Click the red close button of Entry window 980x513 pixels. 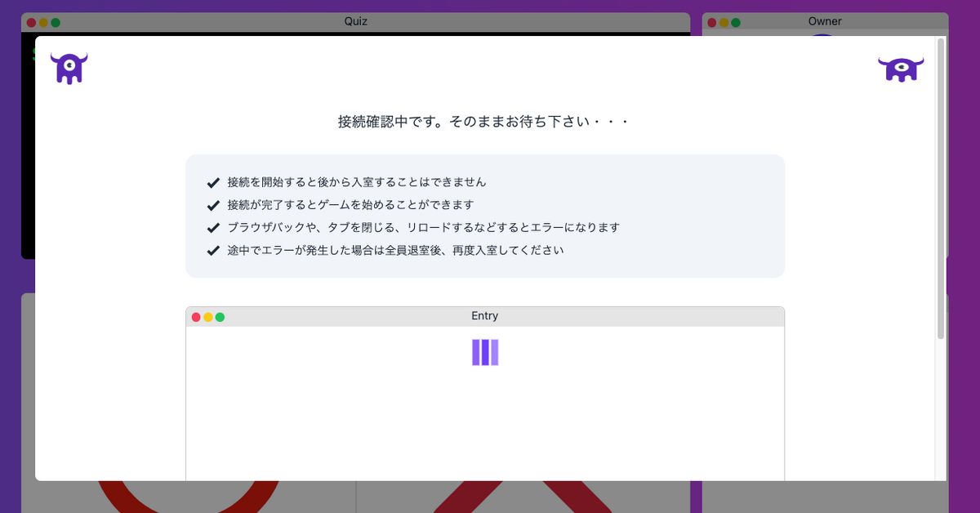tap(196, 317)
